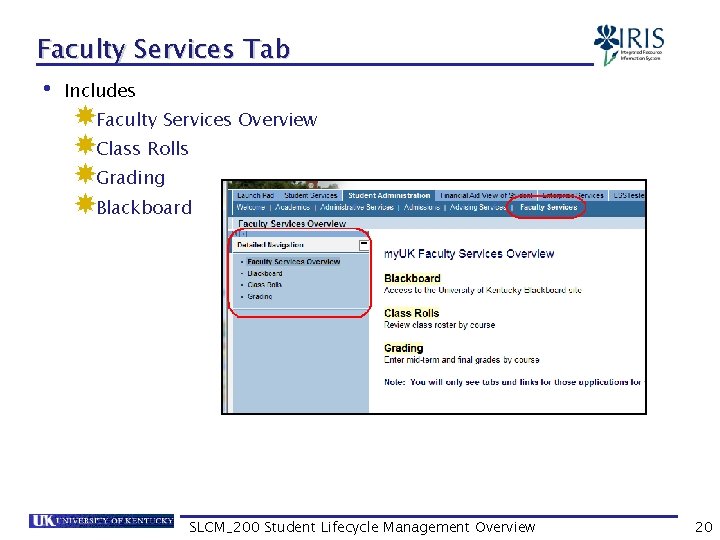Click the University of Kentucky logo
720x540 pixels.
click(101, 521)
